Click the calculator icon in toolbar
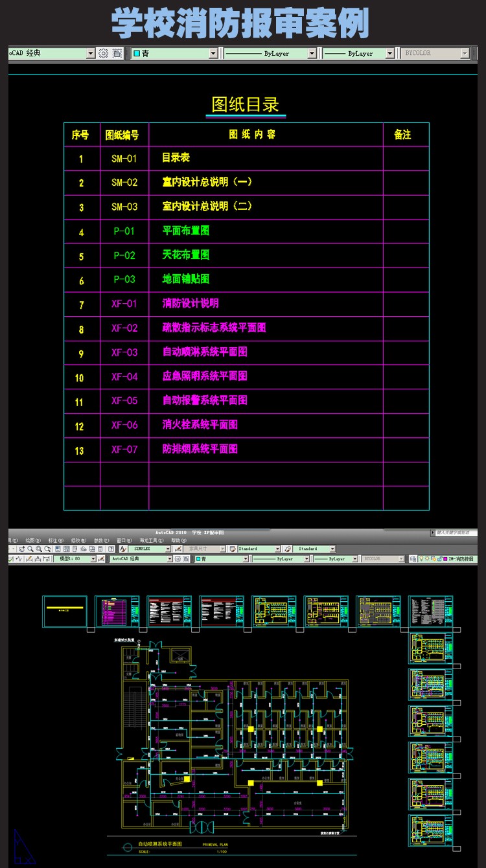 100,549
